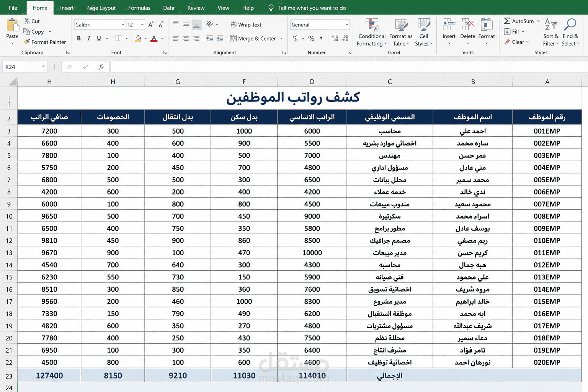Screen dimensions: 588x392
Task: Click the Paste button
Action: pyautogui.click(x=12, y=31)
